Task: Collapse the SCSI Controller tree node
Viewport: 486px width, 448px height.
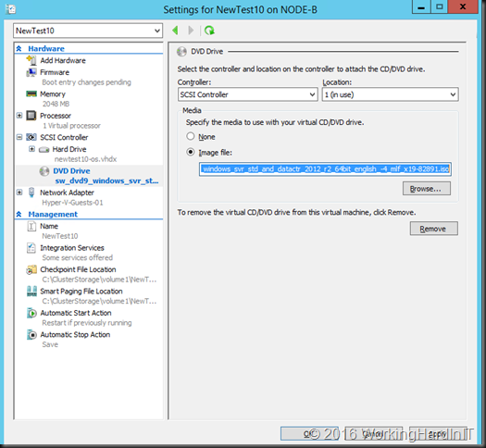Action: pos(19,137)
